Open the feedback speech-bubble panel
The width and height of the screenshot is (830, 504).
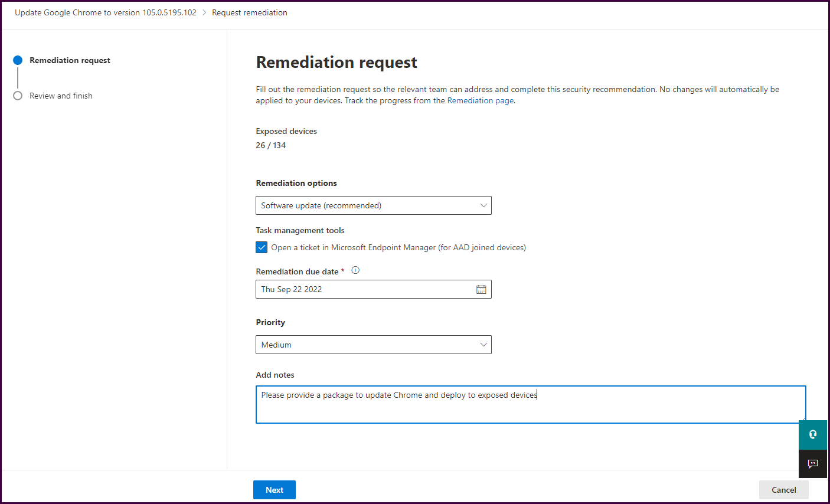point(813,464)
